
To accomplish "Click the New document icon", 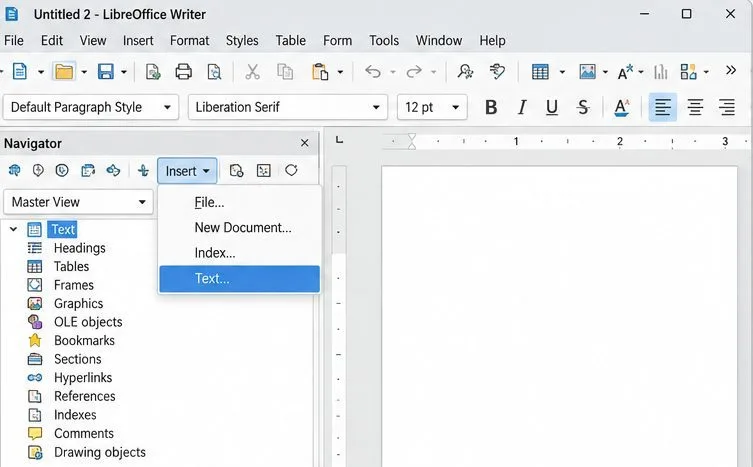I will click(19, 72).
